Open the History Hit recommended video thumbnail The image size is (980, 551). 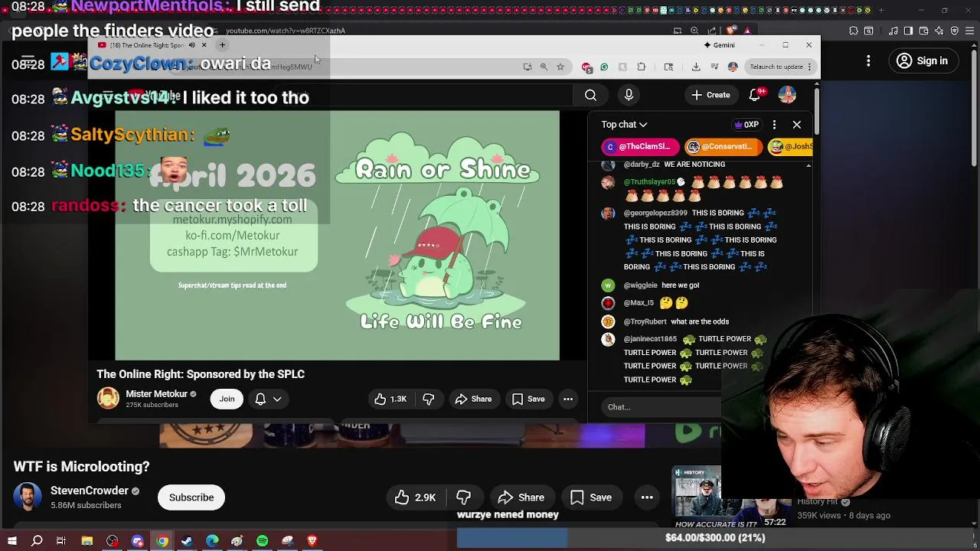pyautogui.click(x=697, y=497)
